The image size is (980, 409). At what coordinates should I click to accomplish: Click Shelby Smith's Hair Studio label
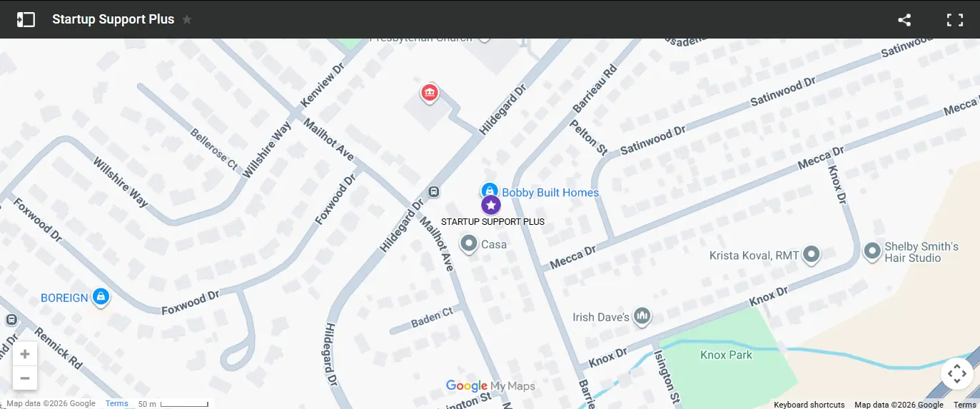coord(921,252)
